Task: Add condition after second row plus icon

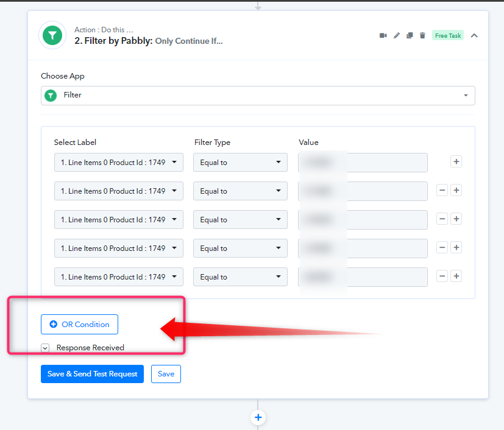Action: 456,190
